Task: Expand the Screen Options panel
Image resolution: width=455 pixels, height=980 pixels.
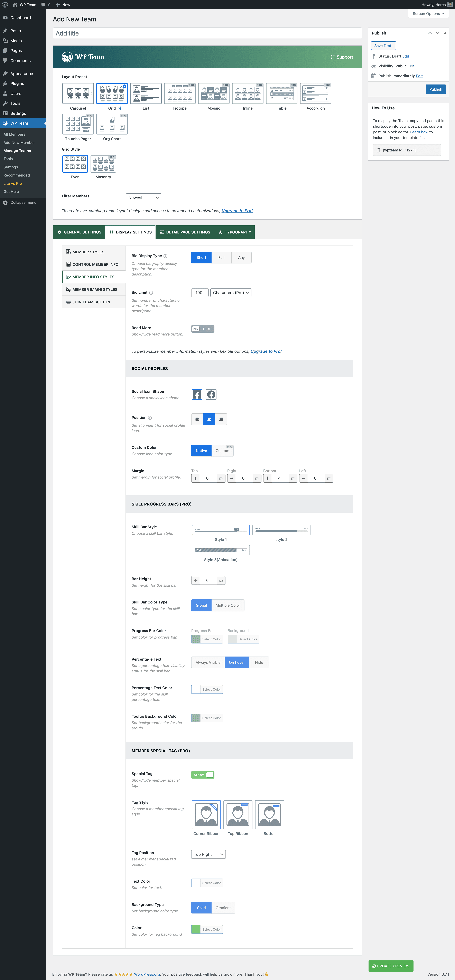Action: [428, 14]
